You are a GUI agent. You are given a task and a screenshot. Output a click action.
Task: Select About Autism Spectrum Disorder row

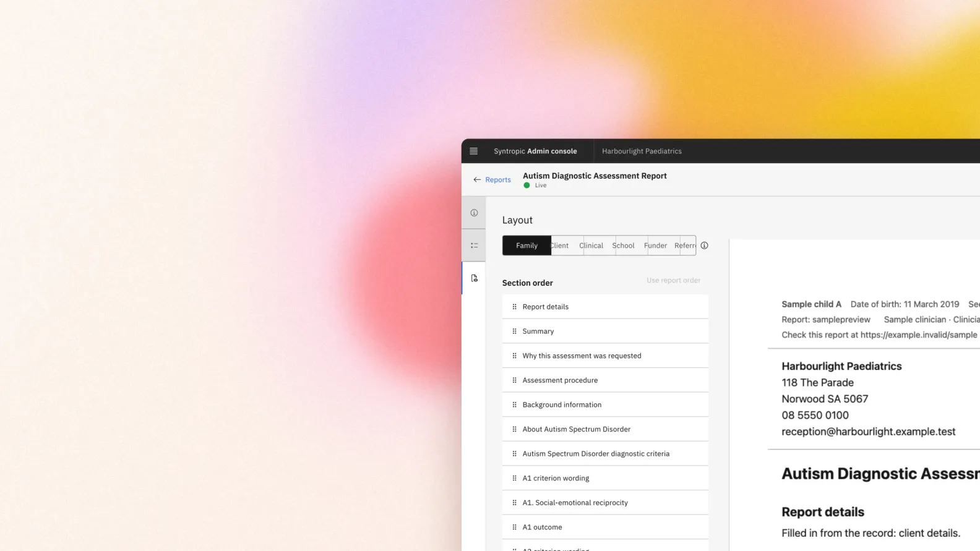[x=605, y=429]
